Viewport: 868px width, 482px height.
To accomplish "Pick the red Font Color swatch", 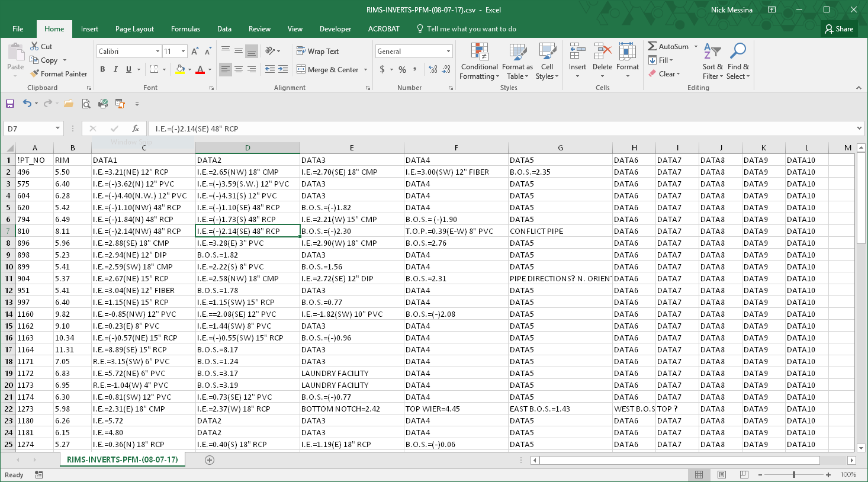I will coord(201,69).
